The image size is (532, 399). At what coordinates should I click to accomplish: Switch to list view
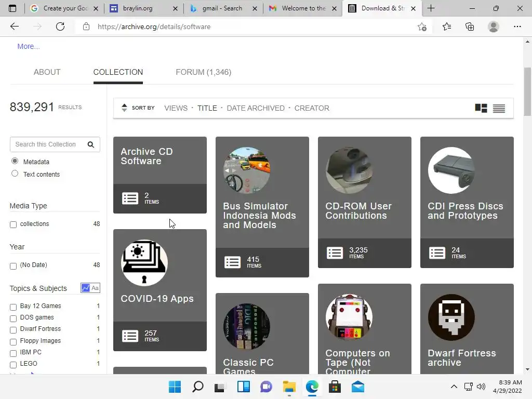pos(499,108)
